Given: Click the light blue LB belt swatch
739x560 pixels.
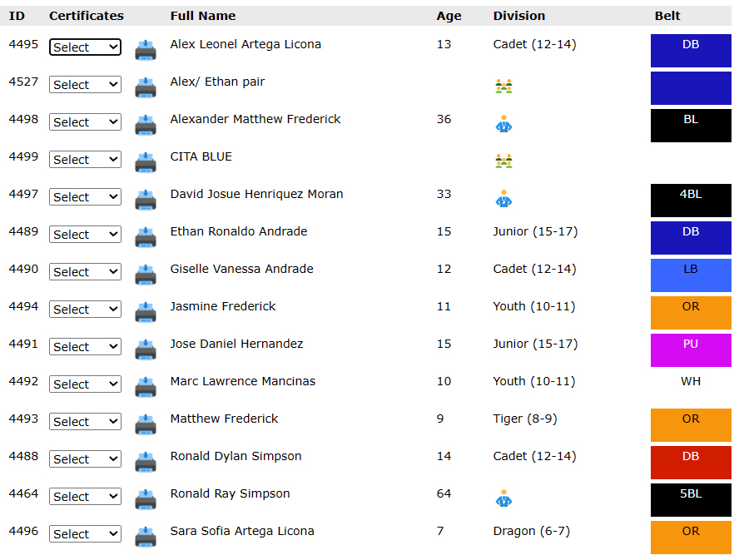Looking at the screenshot, I should click(690, 275).
